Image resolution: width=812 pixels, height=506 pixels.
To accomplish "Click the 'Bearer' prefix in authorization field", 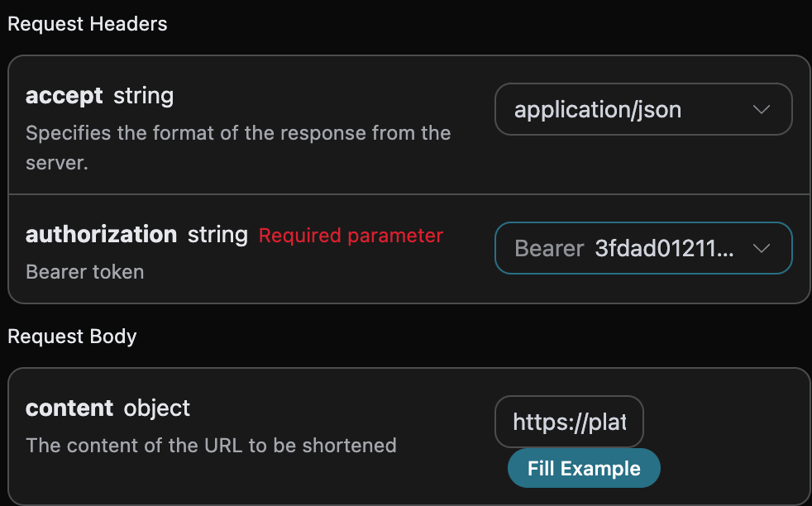I will click(x=549, y=248).
